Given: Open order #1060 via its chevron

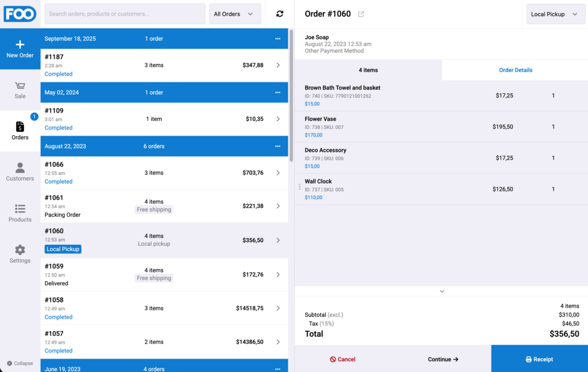Looking at the screenshot, I should pyautogui.click(x=278, y=240).
